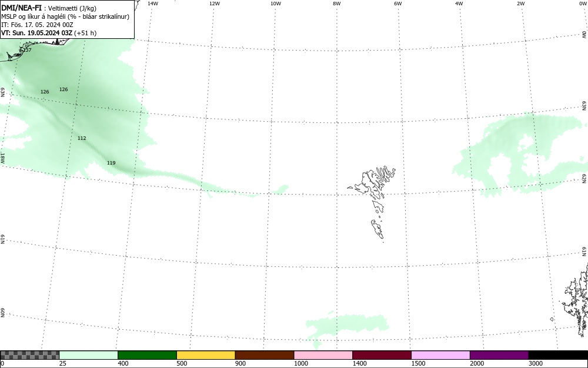Click the "14W" longitude label

153,4
